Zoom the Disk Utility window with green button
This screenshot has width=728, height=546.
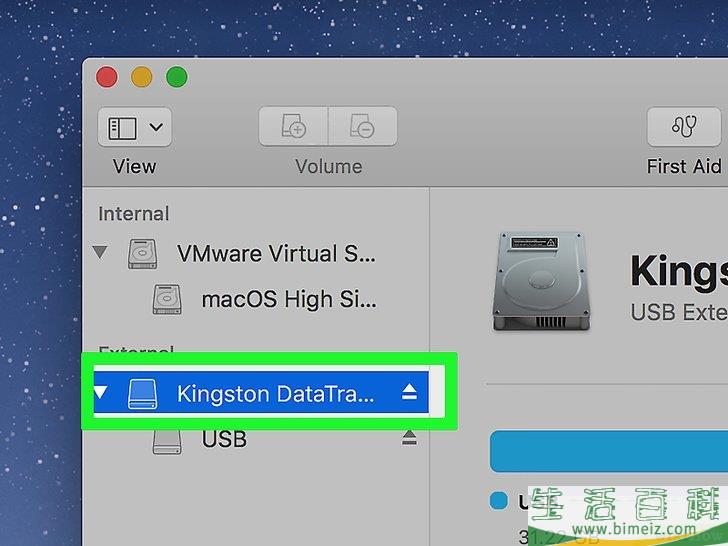point(177,77)
